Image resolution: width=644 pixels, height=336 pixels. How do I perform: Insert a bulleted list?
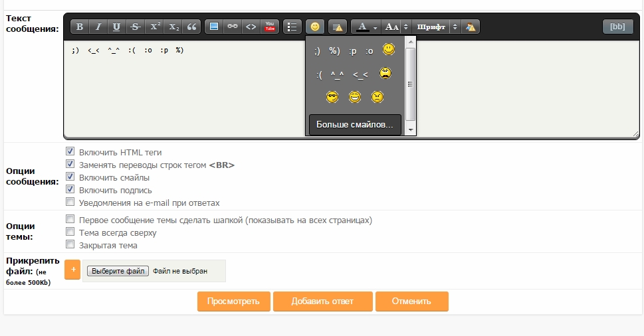click(292, 27)
